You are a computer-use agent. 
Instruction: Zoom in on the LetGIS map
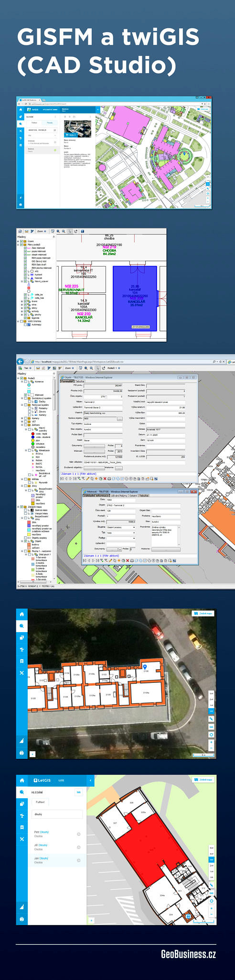tap(212, 908)
